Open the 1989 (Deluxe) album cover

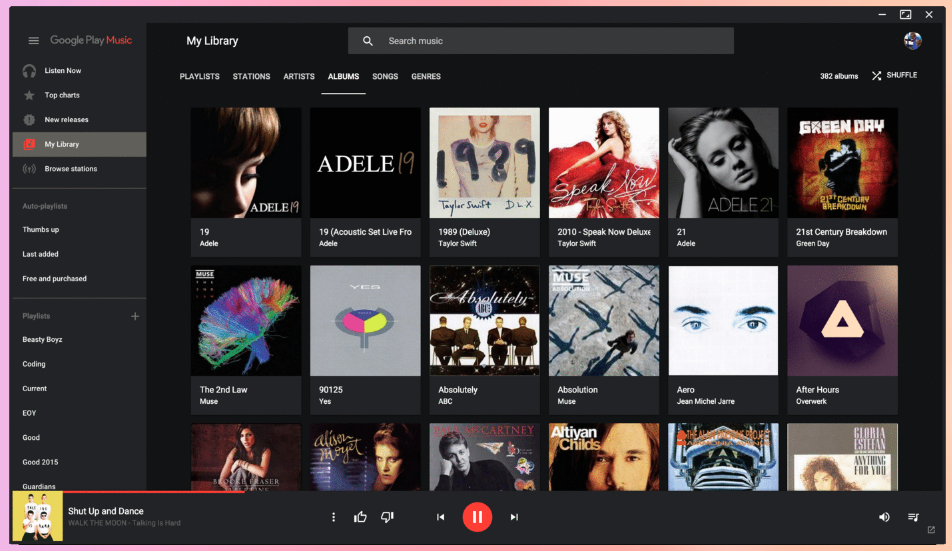click(x=484, y=163)
